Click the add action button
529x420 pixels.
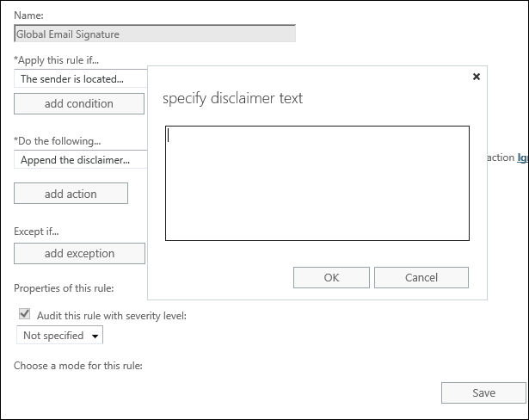[x=71, y=194]
